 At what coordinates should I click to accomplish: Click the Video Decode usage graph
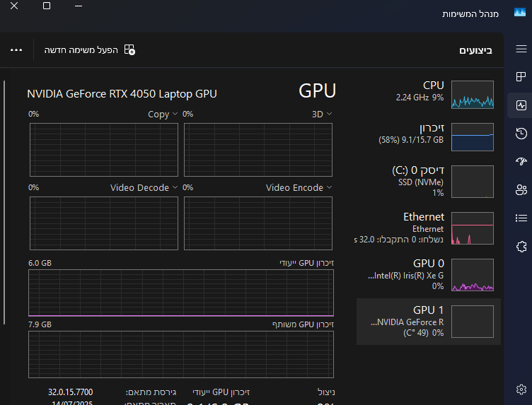[x=104, y=223]
